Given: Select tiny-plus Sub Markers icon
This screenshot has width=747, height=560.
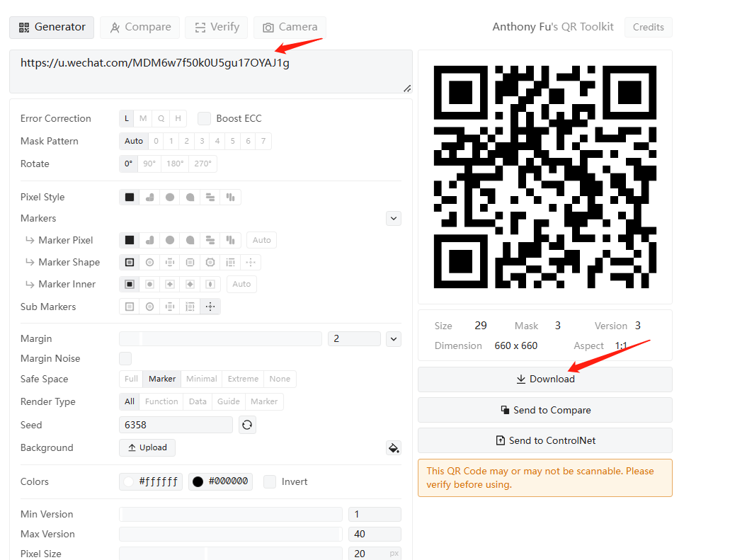Looking at the screenshot, I should pyautogui.click(x=210, y=307).
